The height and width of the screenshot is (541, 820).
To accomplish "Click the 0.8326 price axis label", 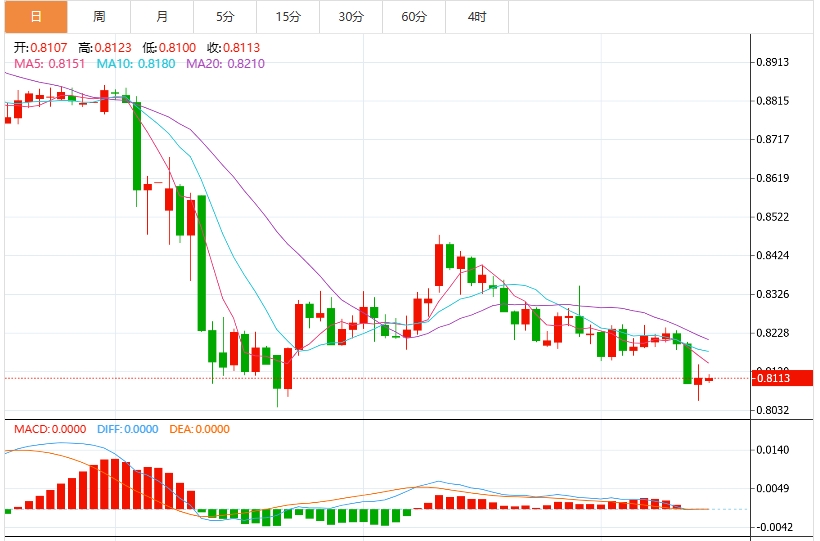I will coord(773,295).
